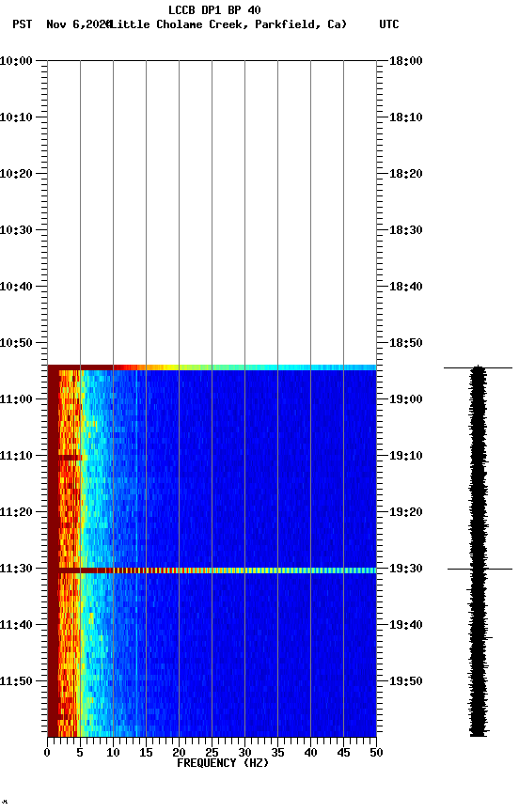Click the '15' frequency axis label
519x812 pixels.
[146, 753]
